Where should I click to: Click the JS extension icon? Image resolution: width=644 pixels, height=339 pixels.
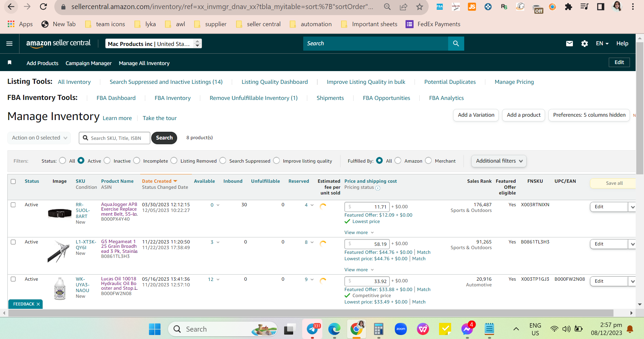coord(472,7)
